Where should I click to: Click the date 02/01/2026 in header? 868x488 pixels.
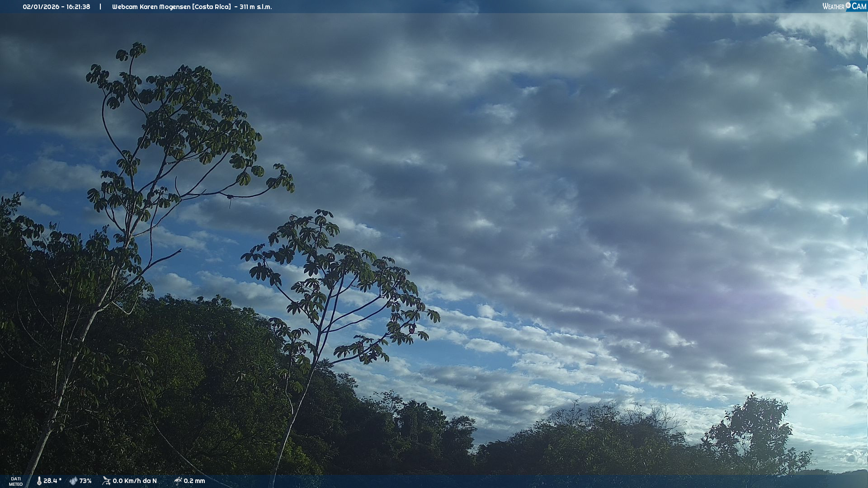[41, 7]
